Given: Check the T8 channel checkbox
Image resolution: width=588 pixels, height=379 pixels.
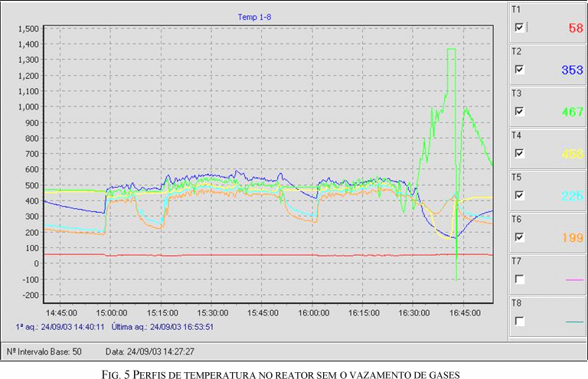Looking at the screenshot, I should (520, 322).
